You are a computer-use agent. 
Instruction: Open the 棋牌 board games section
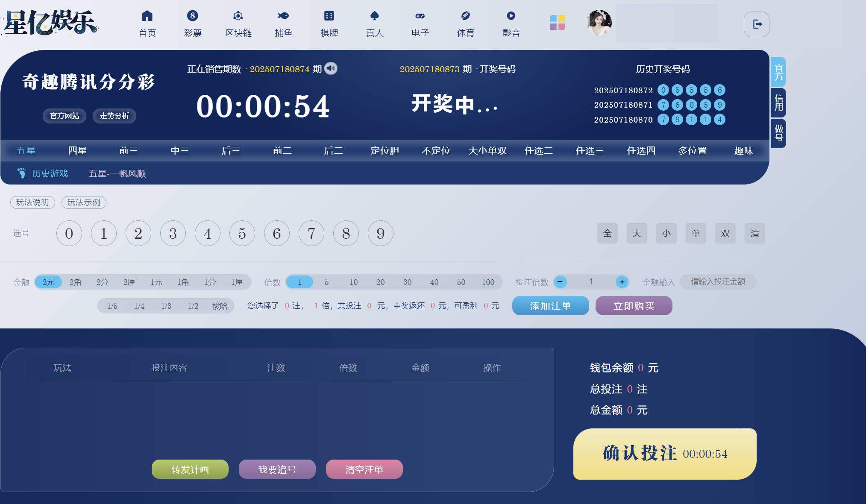click(329, 23)
